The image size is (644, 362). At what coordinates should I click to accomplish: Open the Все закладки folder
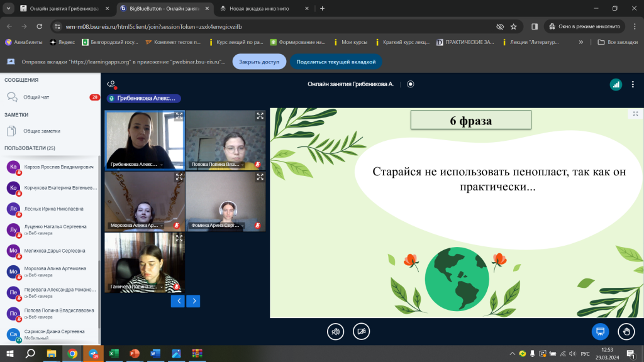point(618,42)
